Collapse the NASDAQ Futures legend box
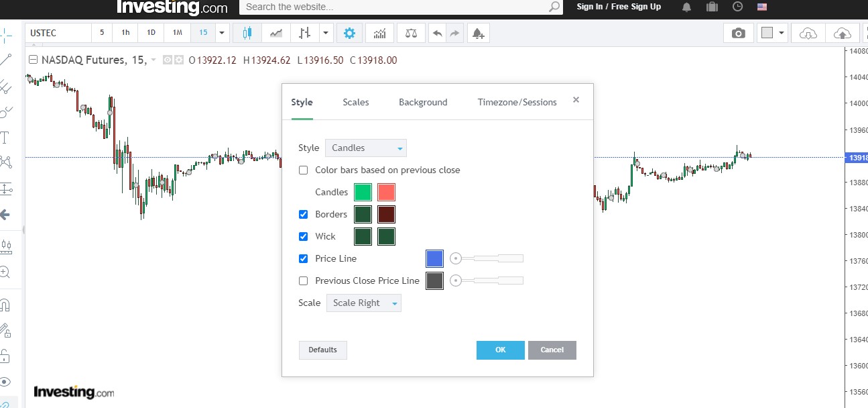This screenshot has height=408, width=868. pyautogui.click(x=33, y=60)
